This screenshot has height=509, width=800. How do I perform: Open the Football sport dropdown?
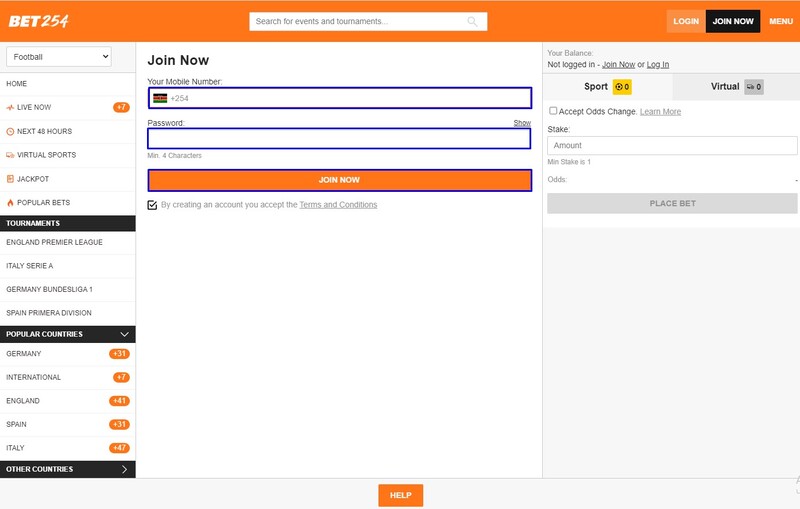(x=59, y=57)
